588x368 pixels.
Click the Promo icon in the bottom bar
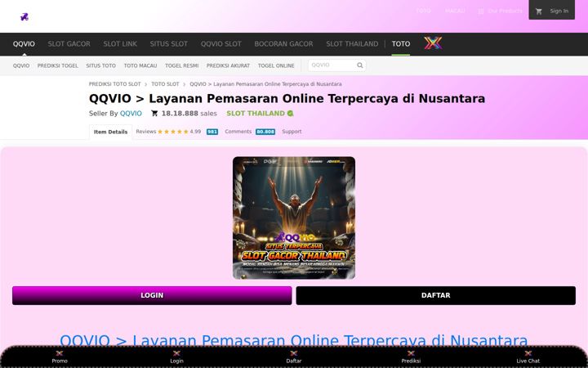(x=60, y=353)
